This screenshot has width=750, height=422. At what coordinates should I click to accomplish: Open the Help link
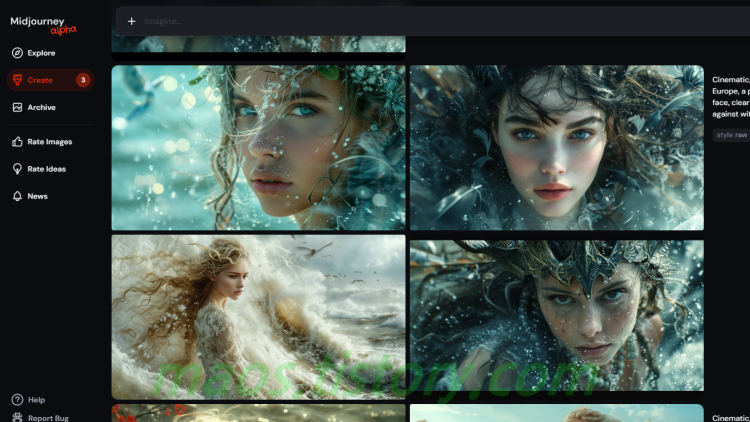click(x=36, y=400)
